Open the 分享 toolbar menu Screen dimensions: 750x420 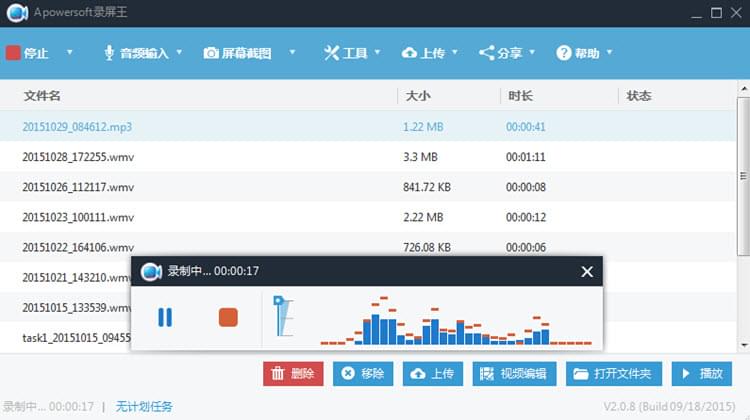point(509,53)
